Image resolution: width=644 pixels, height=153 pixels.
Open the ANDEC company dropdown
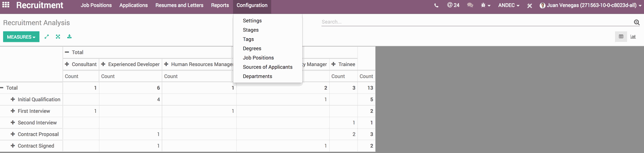coord(509,5)
